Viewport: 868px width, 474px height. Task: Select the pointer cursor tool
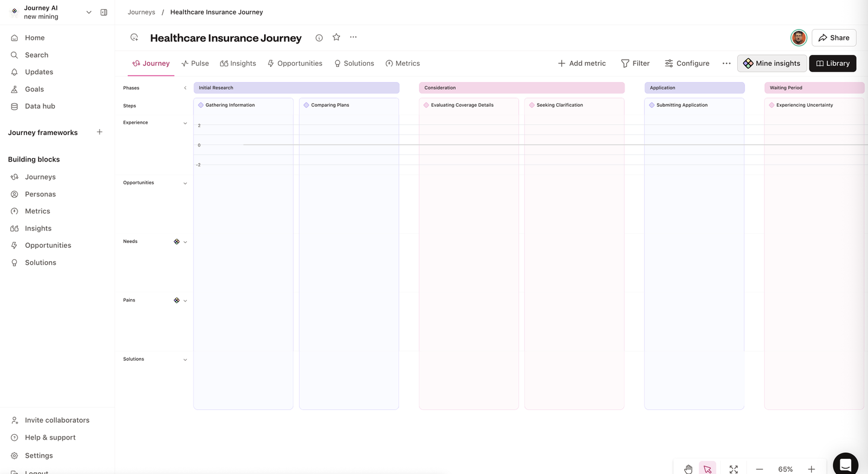pyautogui.click(x=708, y=469)
